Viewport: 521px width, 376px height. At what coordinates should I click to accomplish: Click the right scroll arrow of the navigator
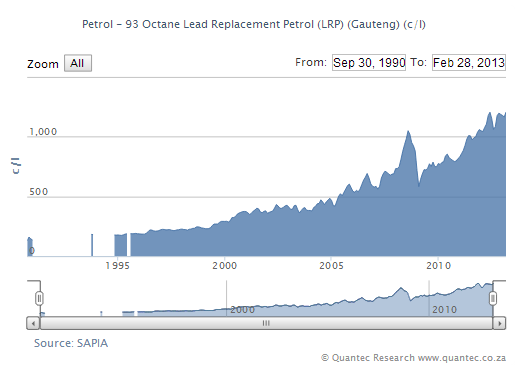(499, 323)
